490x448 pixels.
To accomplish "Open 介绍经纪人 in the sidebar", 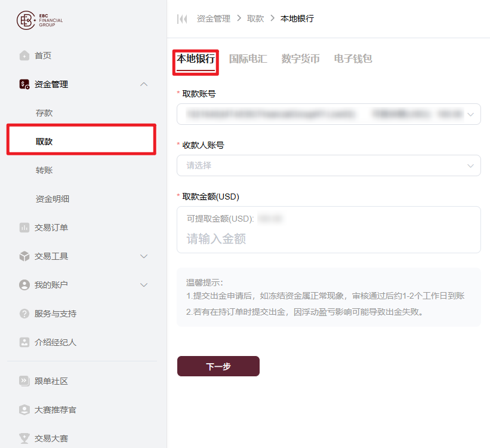I will [x=56, y=342].
